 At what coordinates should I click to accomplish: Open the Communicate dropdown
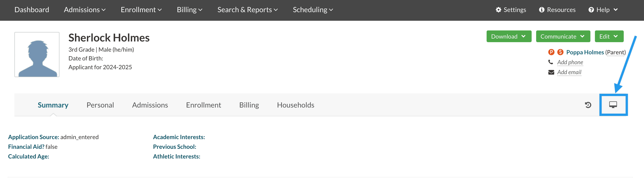(x=563, y=36)
